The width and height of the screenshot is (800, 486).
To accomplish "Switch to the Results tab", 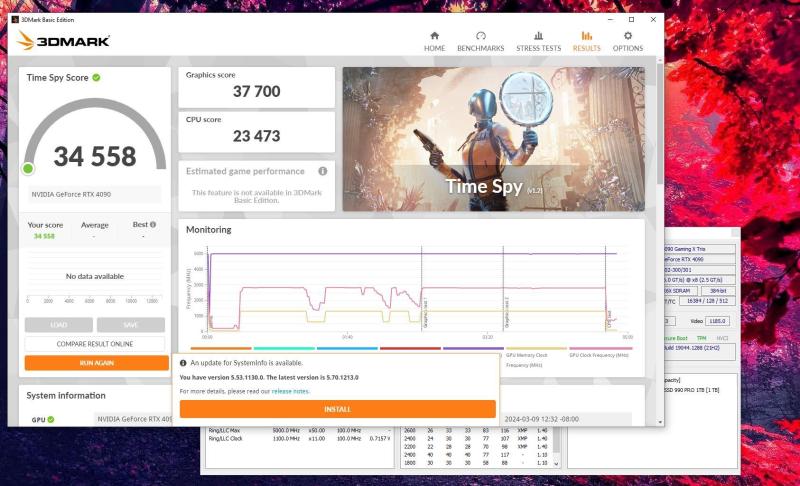I will [586, 41].
